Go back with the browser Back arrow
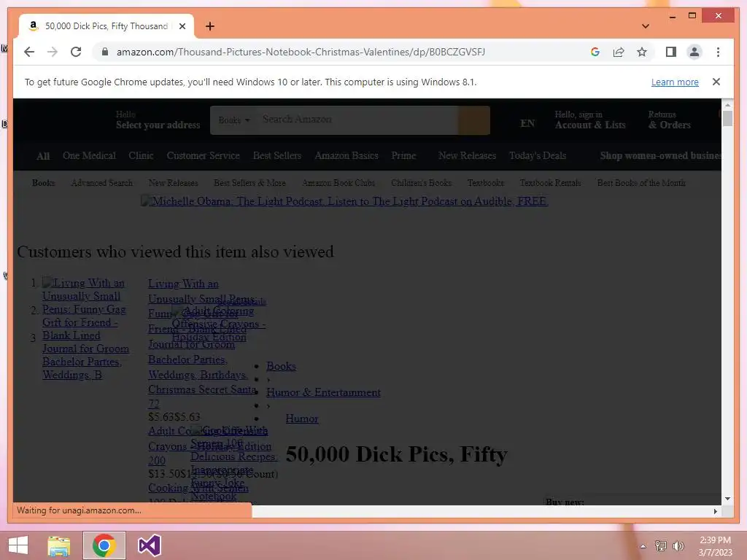The image size is (747, 560). tap(29, 52)
